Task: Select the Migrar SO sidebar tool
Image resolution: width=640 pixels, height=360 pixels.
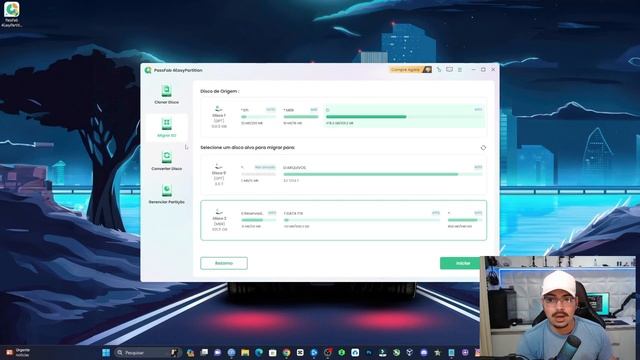Action: point(167,127)
